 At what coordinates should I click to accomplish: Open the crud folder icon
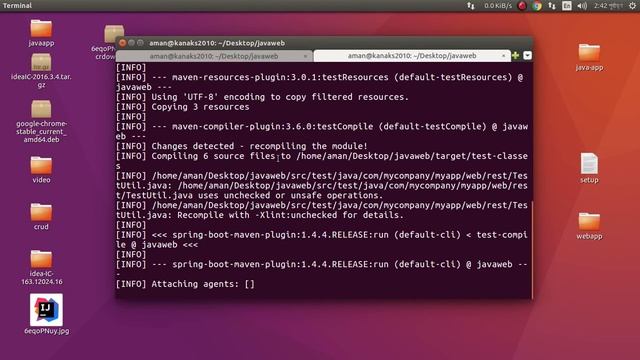(x=41, y=212)
